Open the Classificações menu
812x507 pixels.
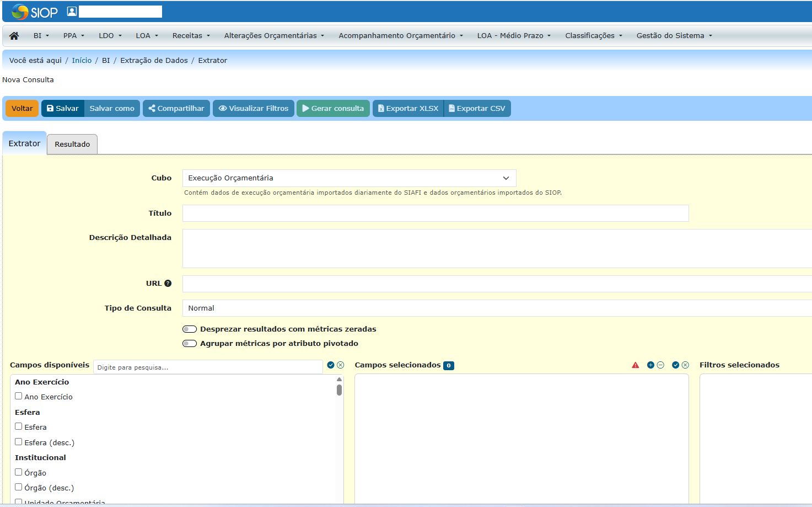click(594, 35)
